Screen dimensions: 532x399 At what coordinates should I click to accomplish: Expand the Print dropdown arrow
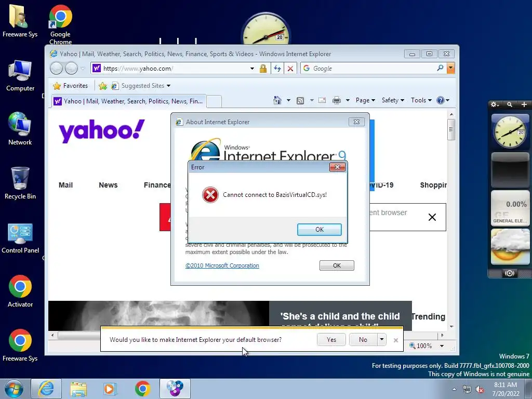[348, 100]
